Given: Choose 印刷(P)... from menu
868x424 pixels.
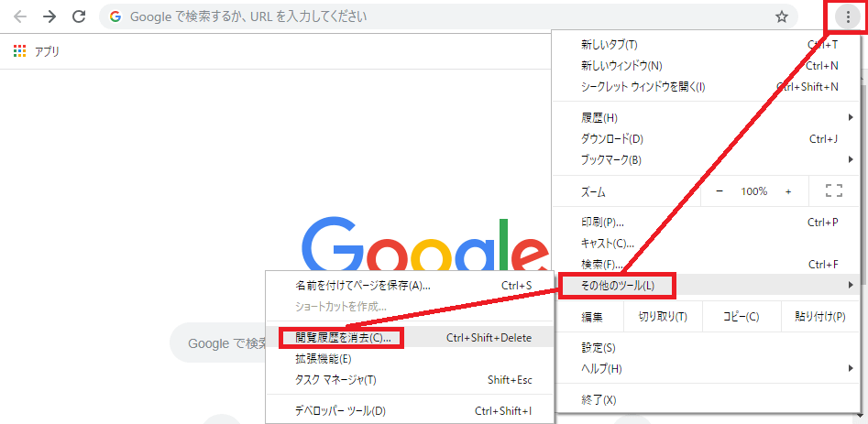Looking at the screenshot, I should 705,223.
